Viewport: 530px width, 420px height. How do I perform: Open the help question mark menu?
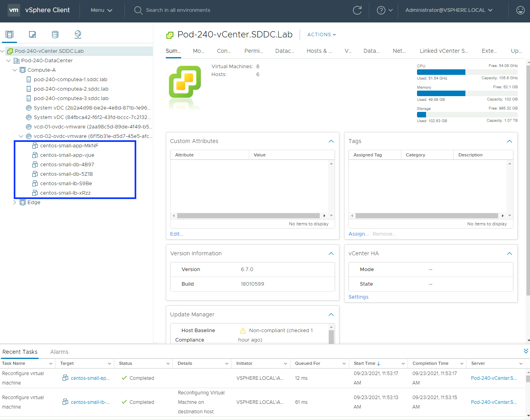point(384,10)
